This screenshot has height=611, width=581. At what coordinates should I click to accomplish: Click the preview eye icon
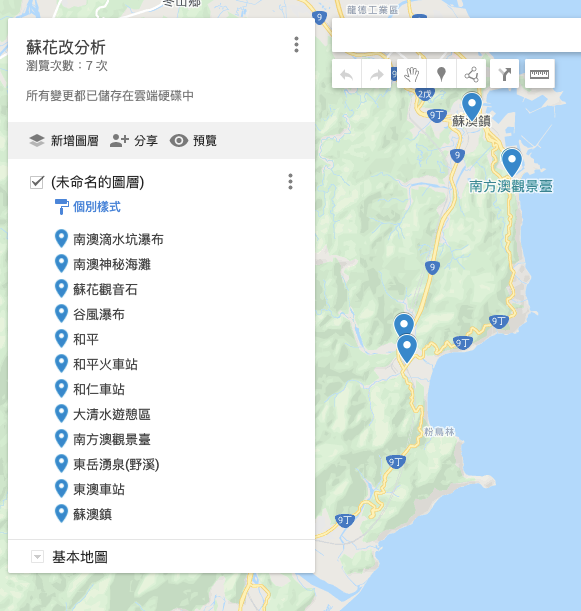[179, 141]
